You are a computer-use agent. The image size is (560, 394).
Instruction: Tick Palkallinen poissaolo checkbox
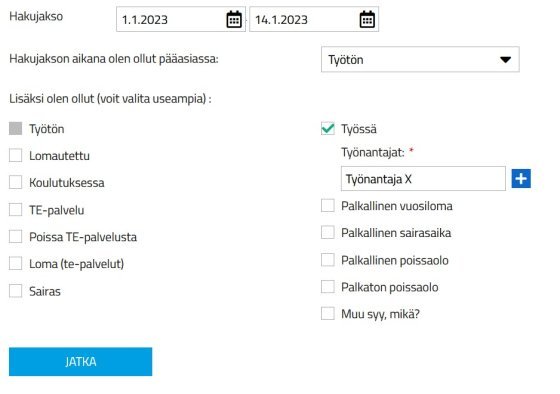coord(328,260)
